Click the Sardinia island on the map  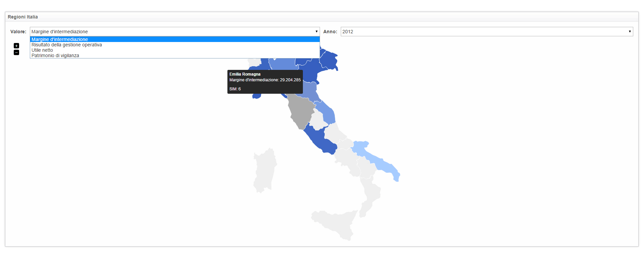pyautogui.click(x=265, y=170)
